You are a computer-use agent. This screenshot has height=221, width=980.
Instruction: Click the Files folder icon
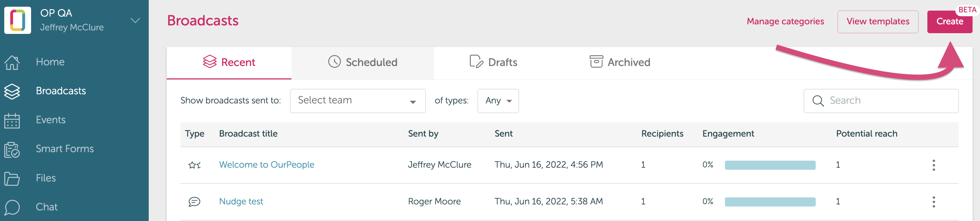point(12,178)
